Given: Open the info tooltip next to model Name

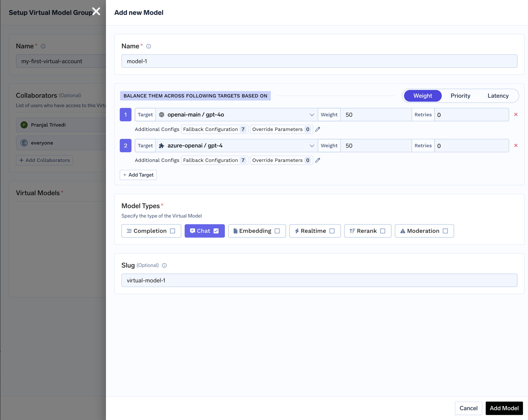Looking at the screenshot, I should click(149, 46).
